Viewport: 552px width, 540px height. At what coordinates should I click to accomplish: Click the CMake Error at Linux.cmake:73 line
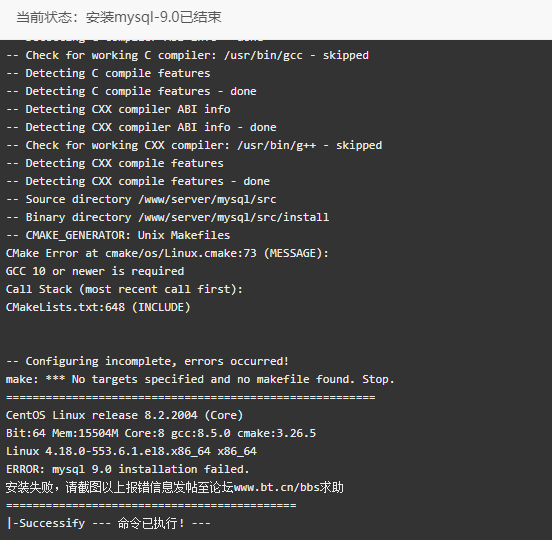(167, 253)
